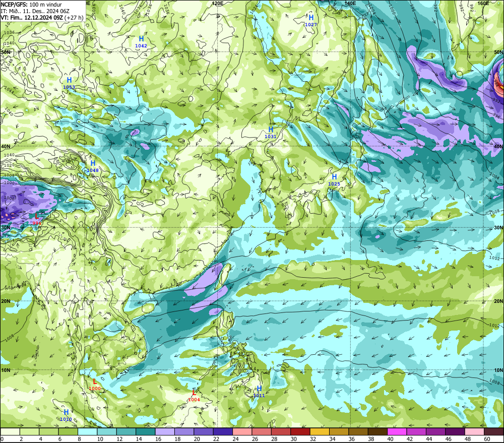The image size is (504, 443).
Task: Select the H 1053 high pressure marker
Action: pyautogui.click(x=69, y=83)
